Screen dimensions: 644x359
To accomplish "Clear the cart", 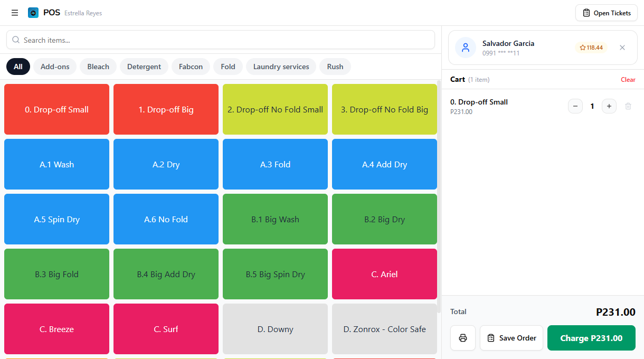I will (x=628, y=80).
